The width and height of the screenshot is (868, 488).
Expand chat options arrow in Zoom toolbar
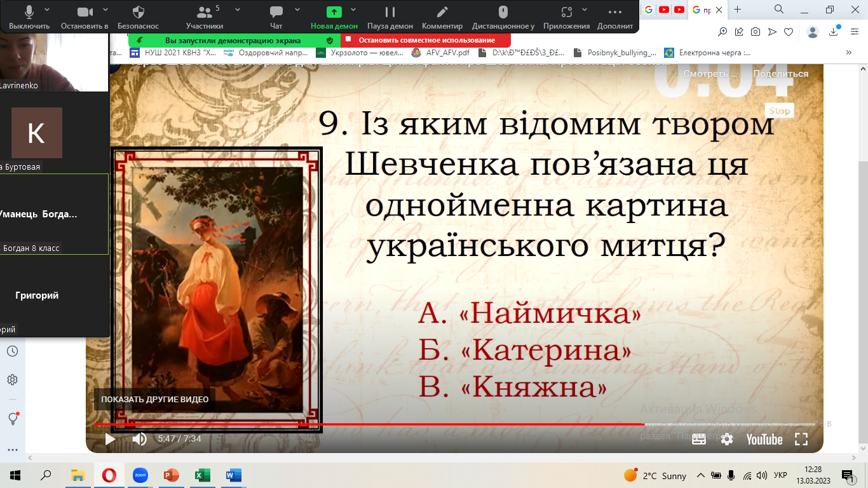299,10
